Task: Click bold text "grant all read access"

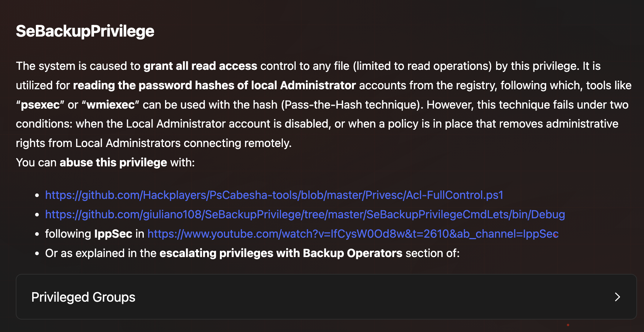Action: (x=200, y=66)
